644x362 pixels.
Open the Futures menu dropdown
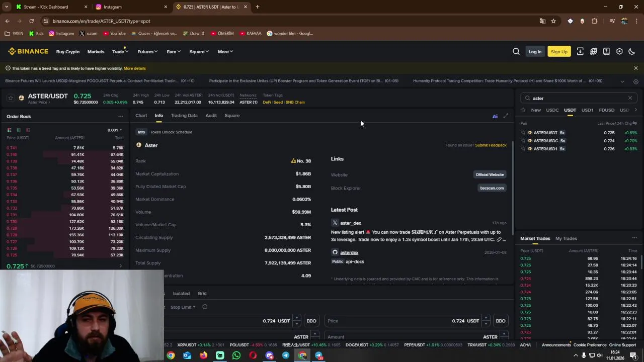[x=147, y=52]
